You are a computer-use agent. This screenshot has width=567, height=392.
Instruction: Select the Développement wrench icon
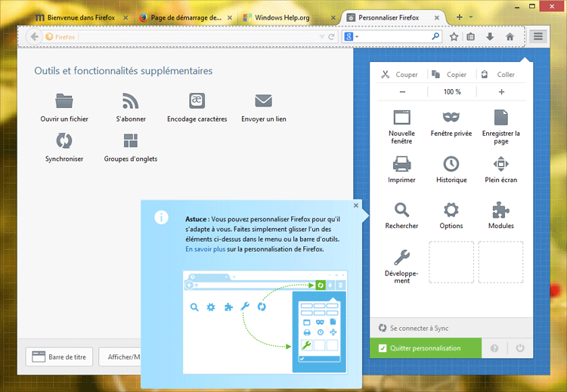[401, 258]
